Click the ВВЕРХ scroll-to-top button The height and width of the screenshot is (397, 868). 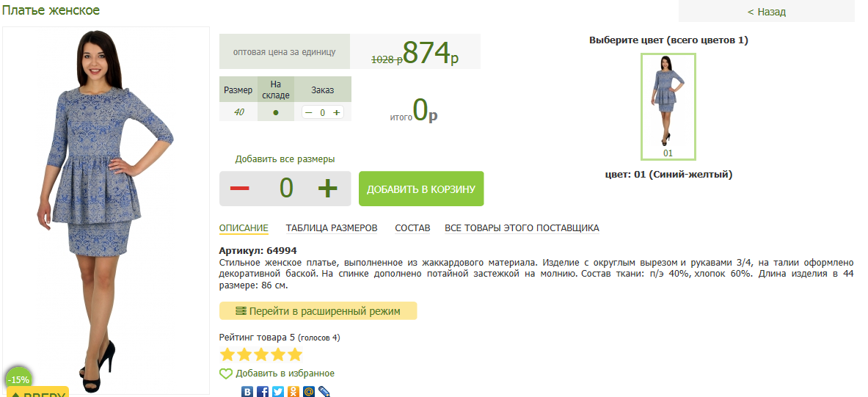click(x=37, y=391)
